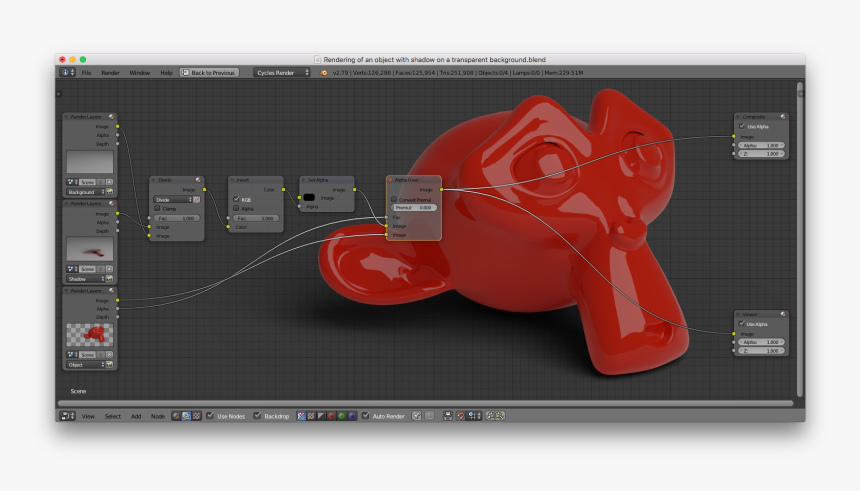Open Object render layer dropdown
The height and width of the screenshot is (491, 860).
tap(86, 365)
